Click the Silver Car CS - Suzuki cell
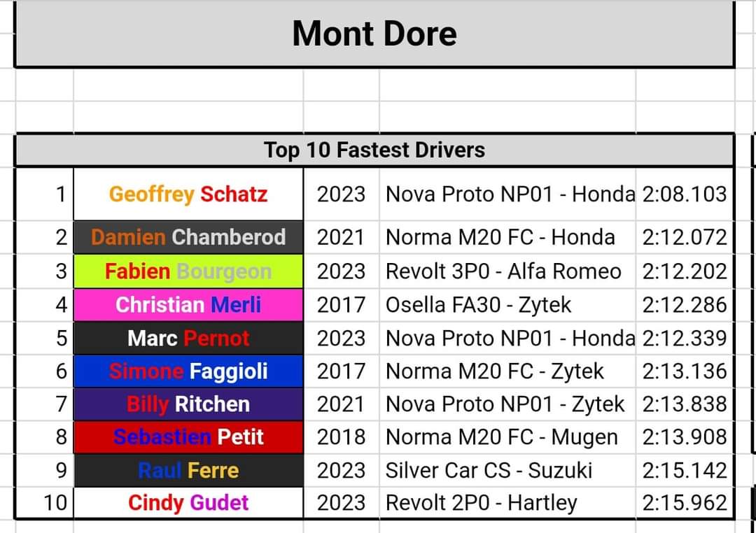The image size is (756, 533). pyautogui.click(x=489, y=470)
